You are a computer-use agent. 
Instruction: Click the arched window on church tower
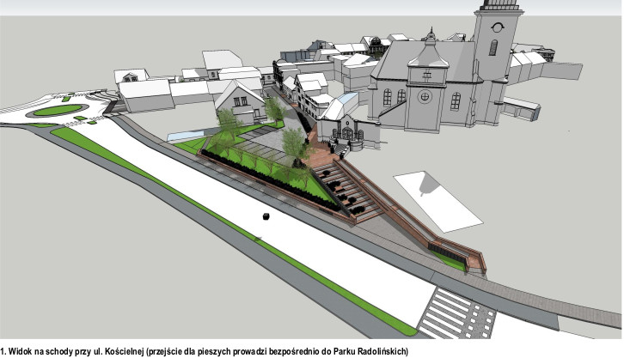pos(493,48)
